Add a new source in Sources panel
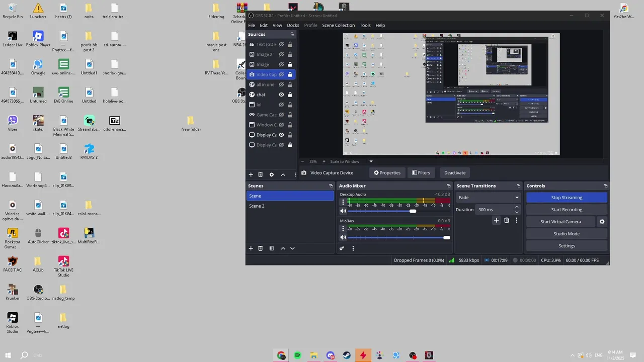Screen dimensions: 644x362 click(251, 174)
